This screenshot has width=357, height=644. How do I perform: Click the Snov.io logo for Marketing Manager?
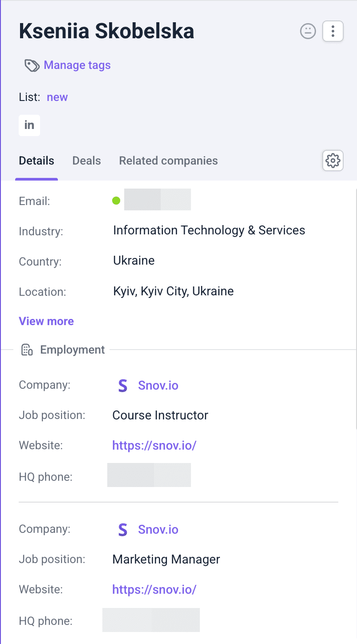click(122, 530)
